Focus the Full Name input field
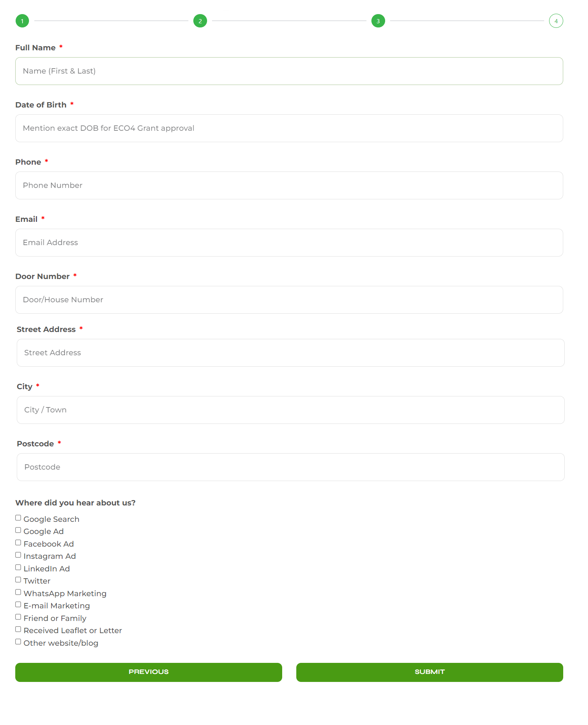 point(289,71)
